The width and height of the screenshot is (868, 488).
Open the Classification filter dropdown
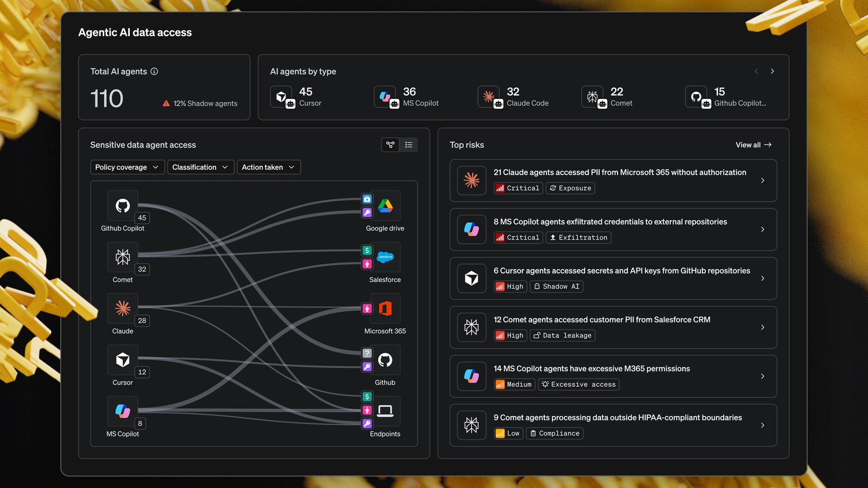click(201, 167)
